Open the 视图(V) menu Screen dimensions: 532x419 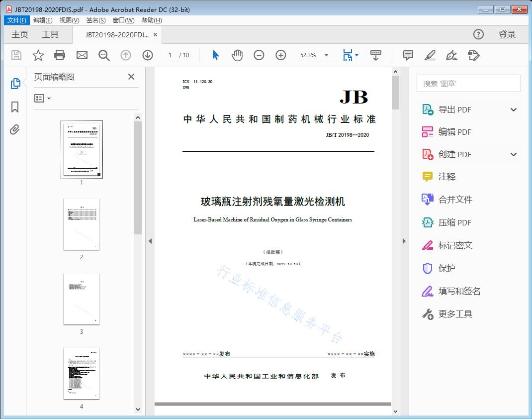(x=69, y=20)
